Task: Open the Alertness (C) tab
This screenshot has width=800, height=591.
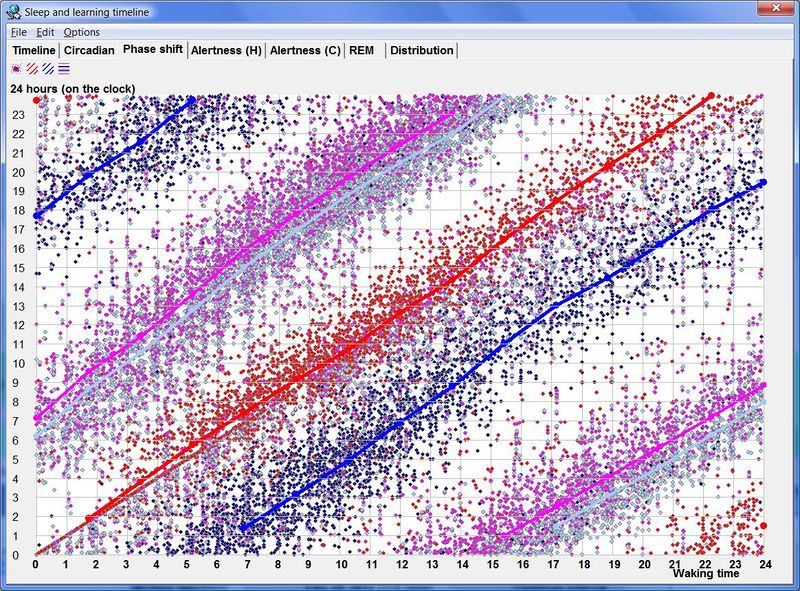Action: (x=305, y=50)
